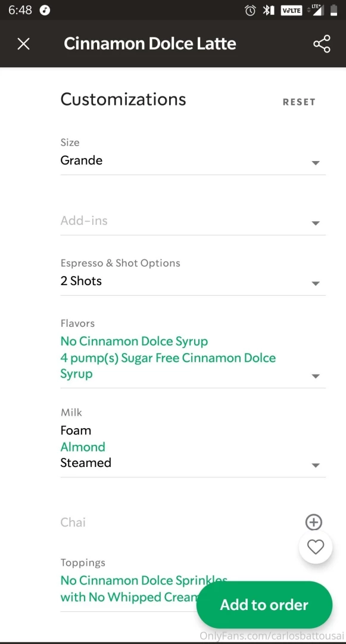
Task: Reset all customizations
Action: tap(299, 102)
